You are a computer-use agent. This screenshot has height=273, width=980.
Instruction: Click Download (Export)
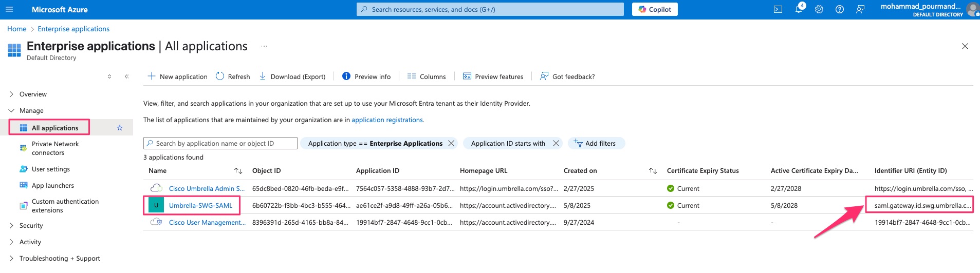tap(292, 76)
